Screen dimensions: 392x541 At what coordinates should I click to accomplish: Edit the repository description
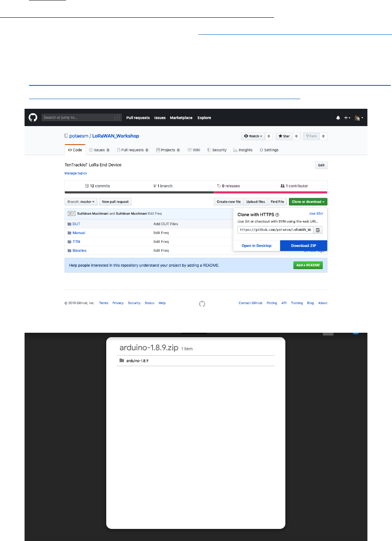click(321, 165)
